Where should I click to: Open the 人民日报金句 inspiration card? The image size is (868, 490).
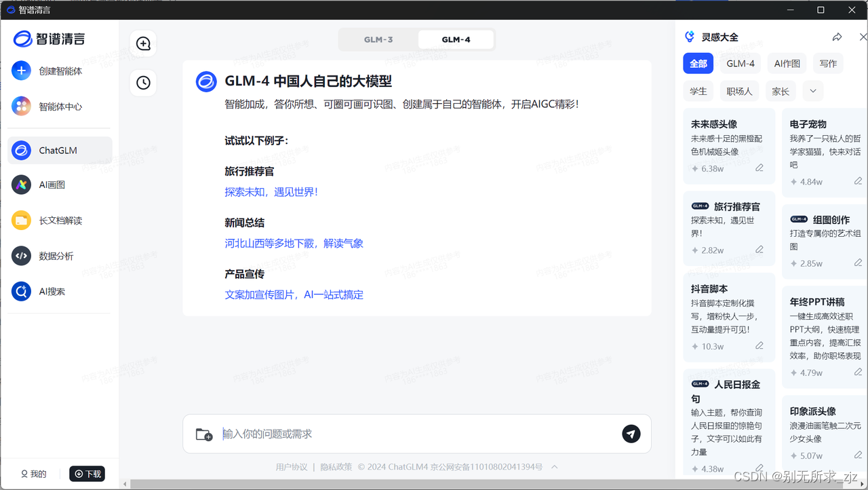(729, 423)
